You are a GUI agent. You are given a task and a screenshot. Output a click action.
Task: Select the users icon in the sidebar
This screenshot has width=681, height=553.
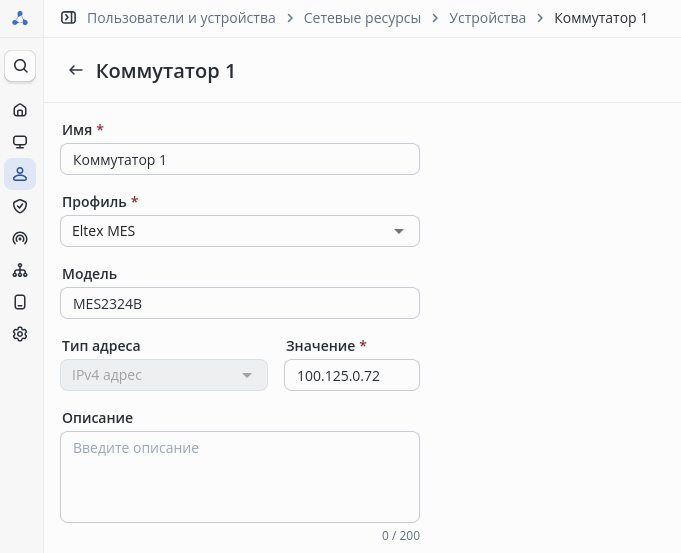pos(20,174)
